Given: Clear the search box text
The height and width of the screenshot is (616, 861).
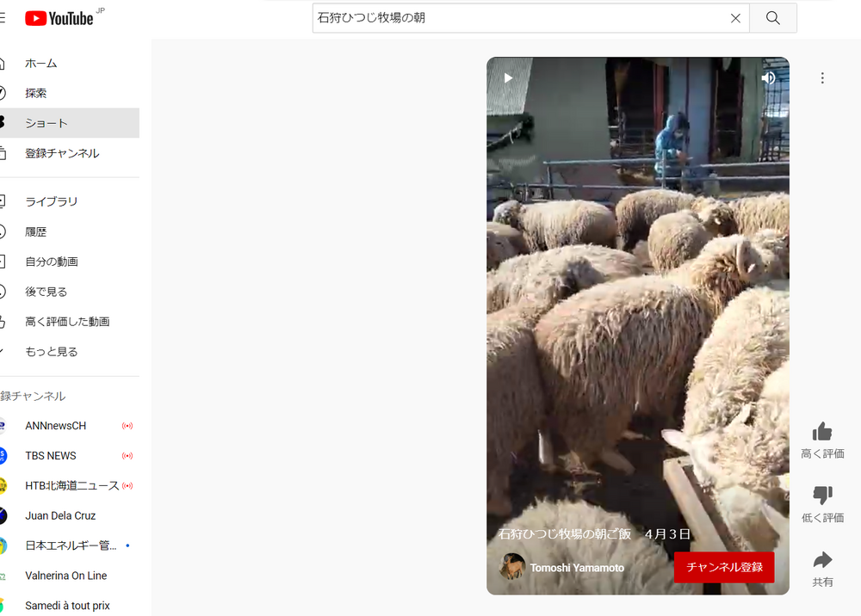Looking at the screenshot, I should pos(735,18).
